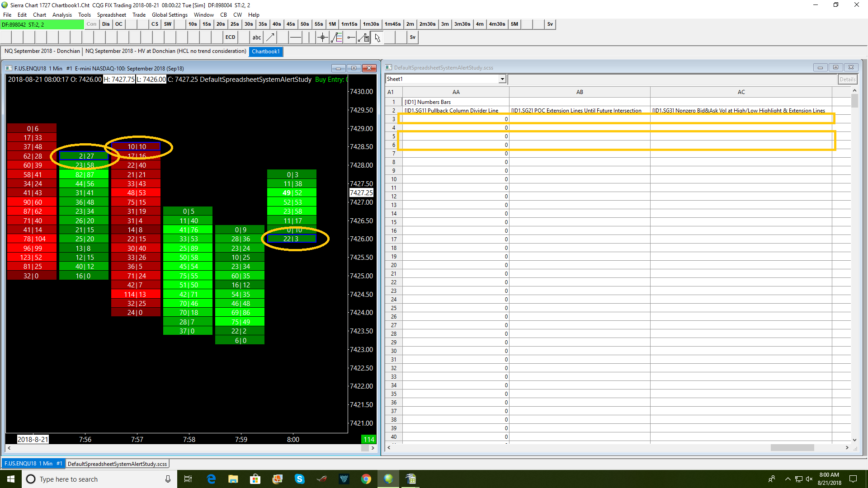This screenshot has height=488, width=868.
Task: Select the pointer cursor tool
Action: (377, 38)
